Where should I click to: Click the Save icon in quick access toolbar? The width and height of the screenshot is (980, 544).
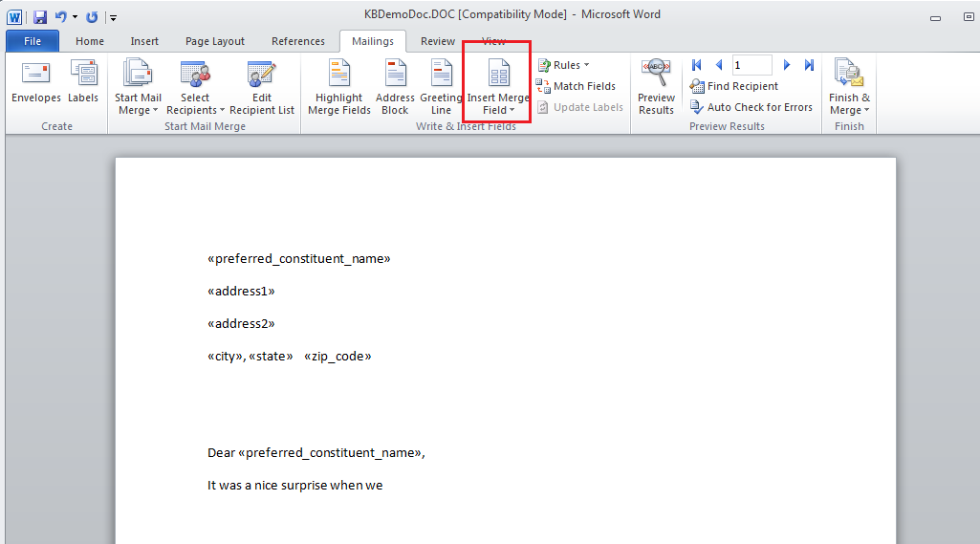point(40,16)
